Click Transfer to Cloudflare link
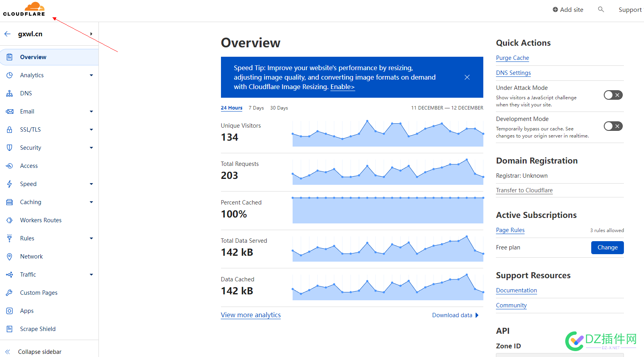The height and width of the screenshot is (357, 644). coord(524,190)
